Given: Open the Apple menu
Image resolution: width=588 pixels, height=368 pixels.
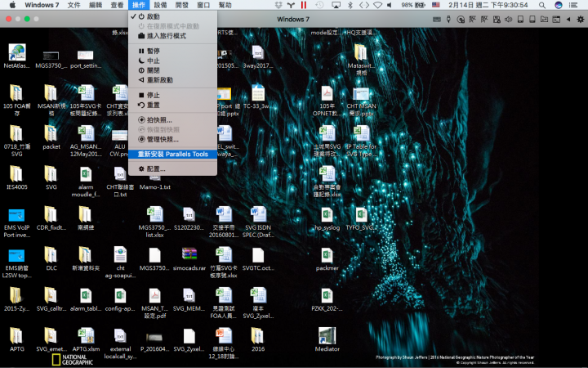Looking at the screenshot, I should (12, 5).
